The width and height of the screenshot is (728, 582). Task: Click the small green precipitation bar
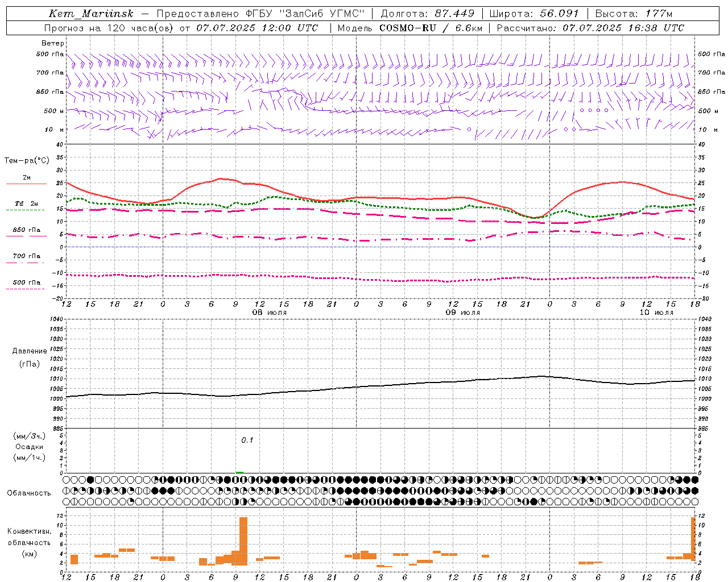[239, 472]
